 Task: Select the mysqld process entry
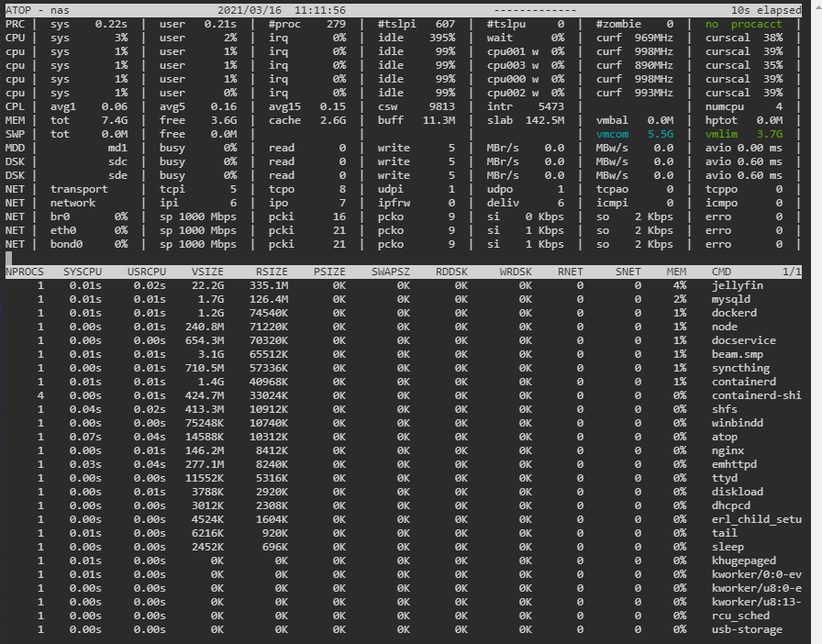click(403, 299)
